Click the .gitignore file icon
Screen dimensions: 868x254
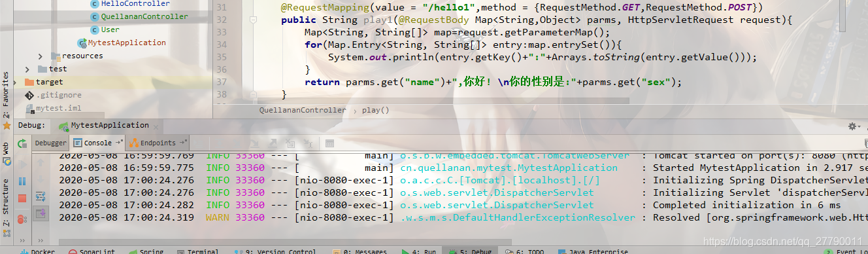(29, 95)
